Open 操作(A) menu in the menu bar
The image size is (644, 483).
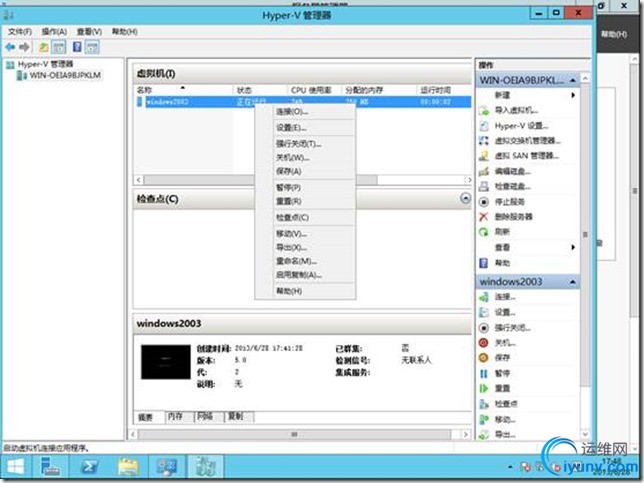click(54, 32)
